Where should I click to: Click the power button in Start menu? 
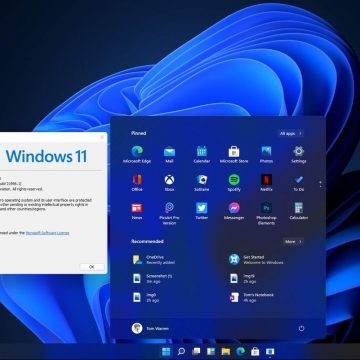(301, 328)
